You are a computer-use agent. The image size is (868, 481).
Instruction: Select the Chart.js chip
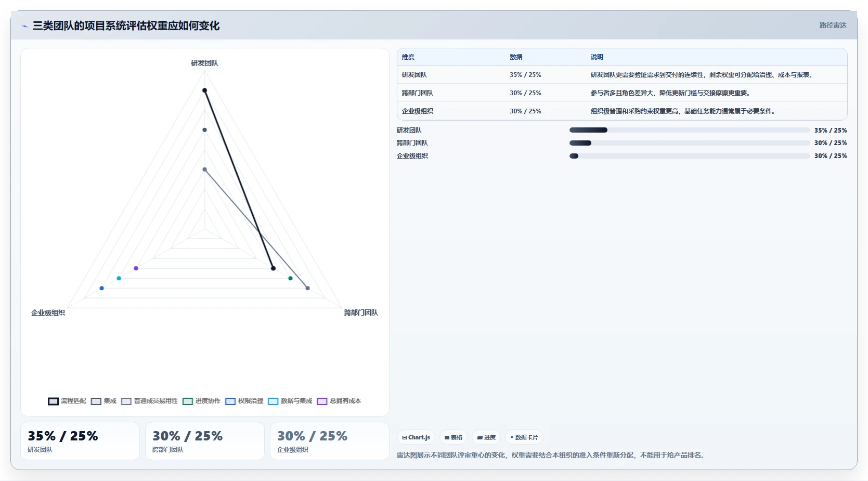tap(416, 437)
